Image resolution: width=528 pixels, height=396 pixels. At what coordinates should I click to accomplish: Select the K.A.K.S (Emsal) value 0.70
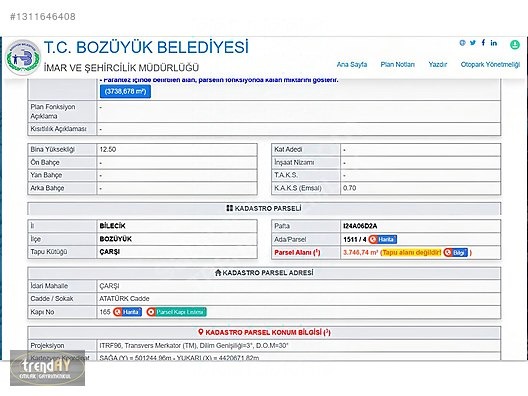(350, 188)
